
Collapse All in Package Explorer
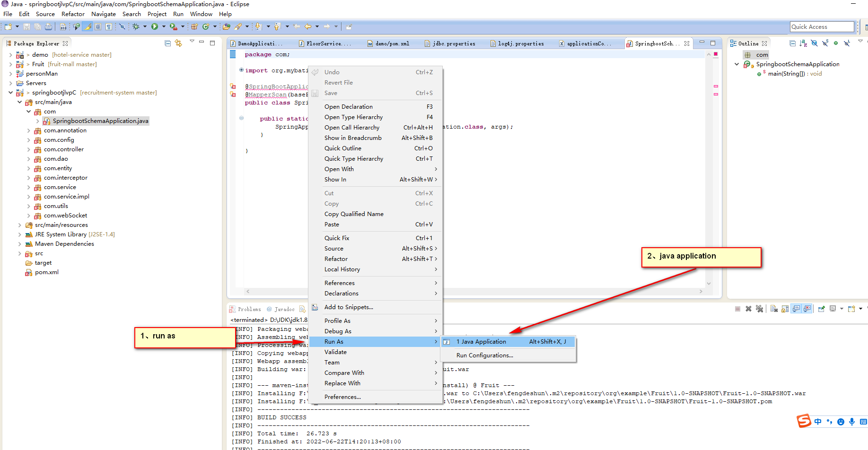click(x=167, y=43)
